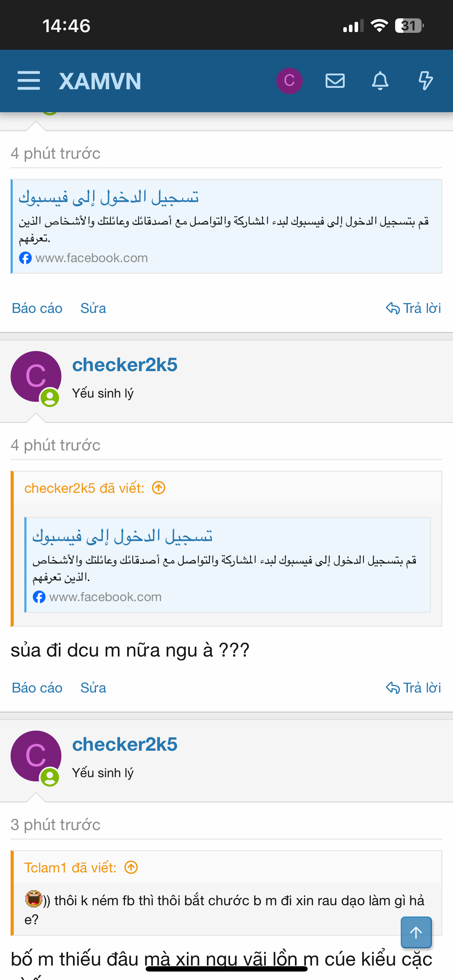The image size is (453, 980).
Task: Open the envelope inbox messages icon
Action: pos(335,81)
